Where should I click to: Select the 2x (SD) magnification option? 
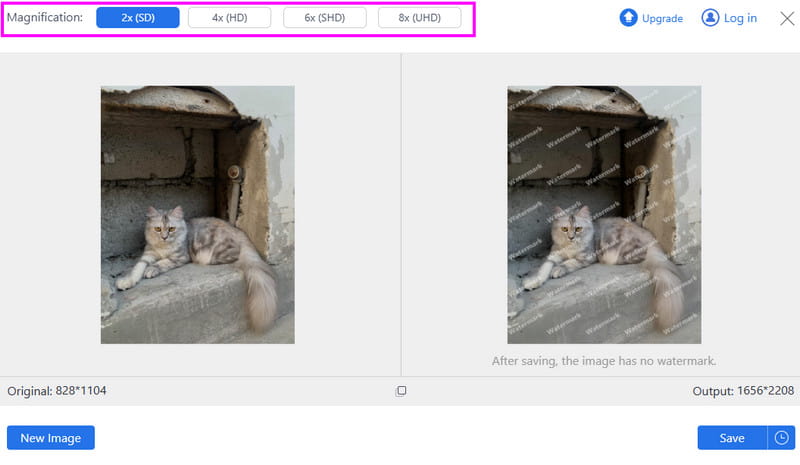138,17
